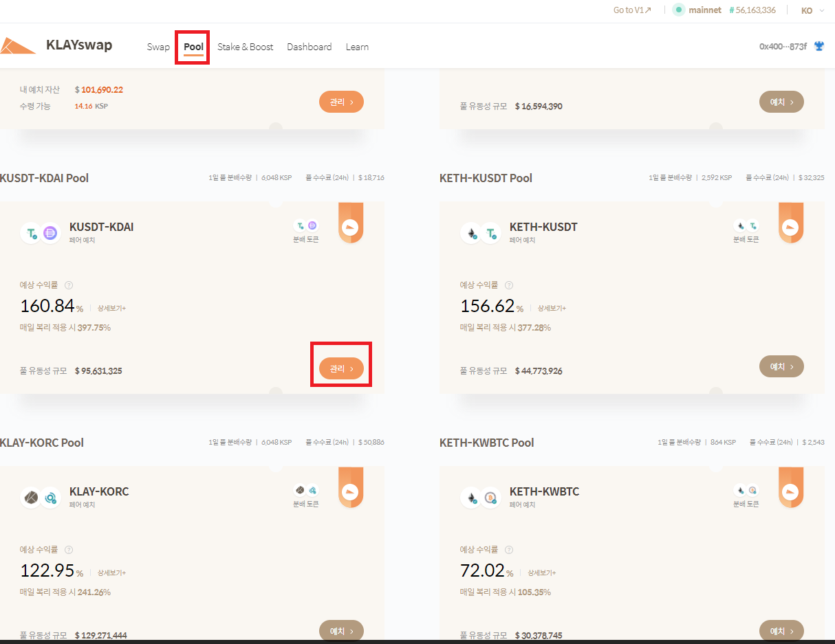Expand 상세보기+ next to 72.02%

pyautogui.click(x=541, y=573)
